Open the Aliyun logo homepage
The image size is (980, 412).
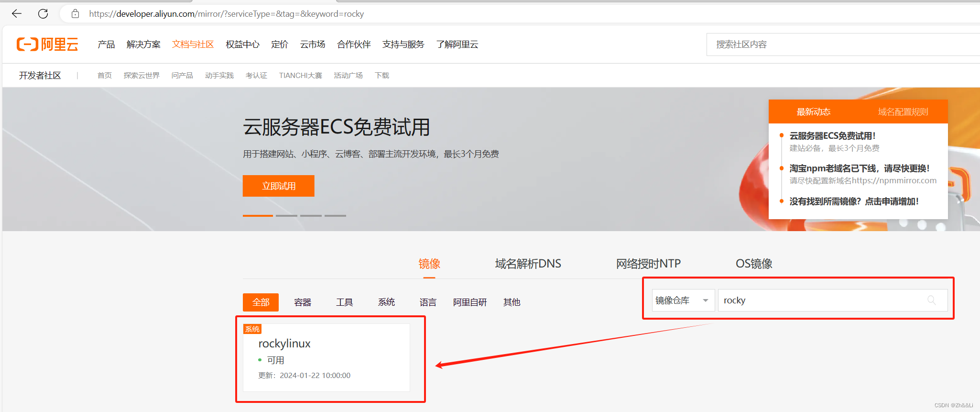coord(47,45)
